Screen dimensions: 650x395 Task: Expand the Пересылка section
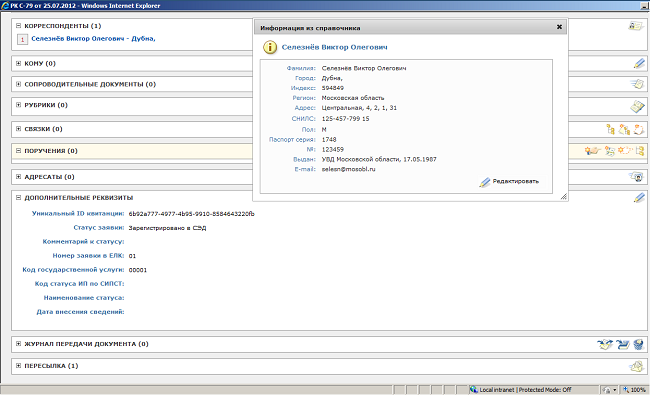pyautogui.click(x=18, y=366)
